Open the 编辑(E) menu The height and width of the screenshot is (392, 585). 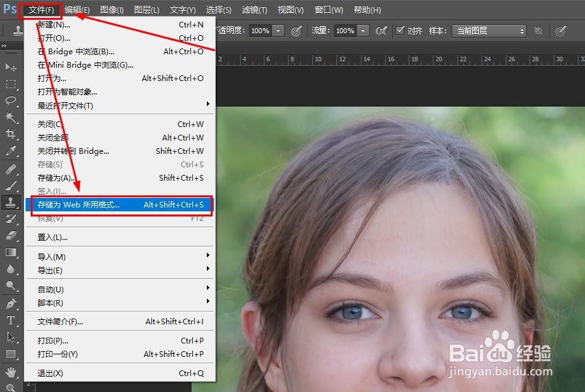77,10
